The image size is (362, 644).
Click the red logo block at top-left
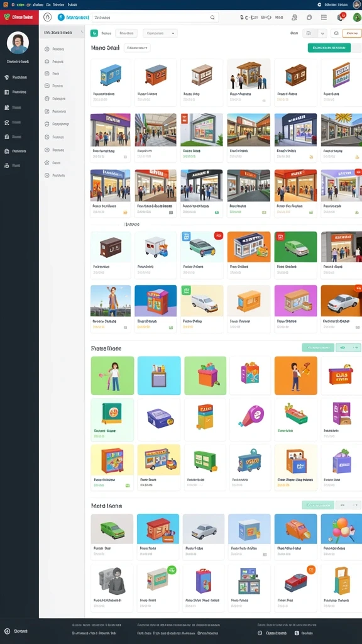pos(19,17)
